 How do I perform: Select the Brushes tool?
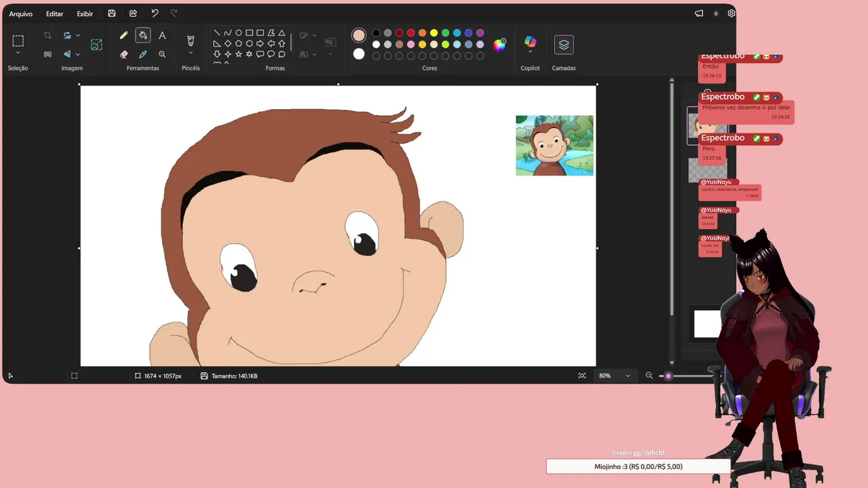[x=191, y=40]
